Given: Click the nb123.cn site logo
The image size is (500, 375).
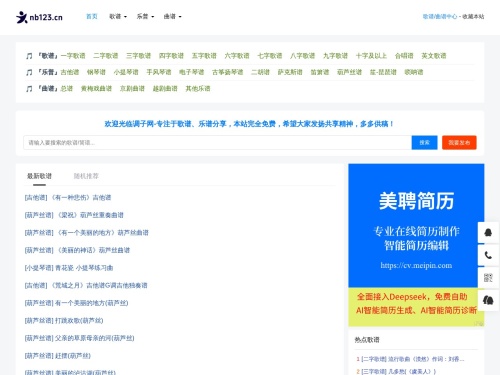Looking at the screenshot, I should (39, 17).
